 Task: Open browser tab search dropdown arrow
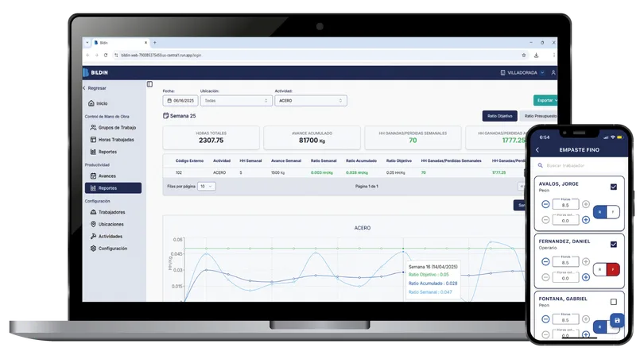coord(87,43)
